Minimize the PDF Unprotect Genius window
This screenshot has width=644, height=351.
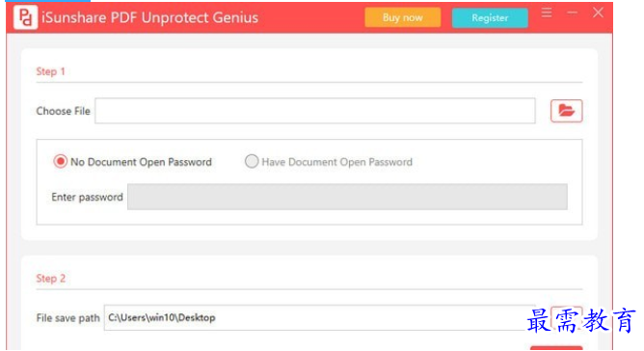pos(572,13)
